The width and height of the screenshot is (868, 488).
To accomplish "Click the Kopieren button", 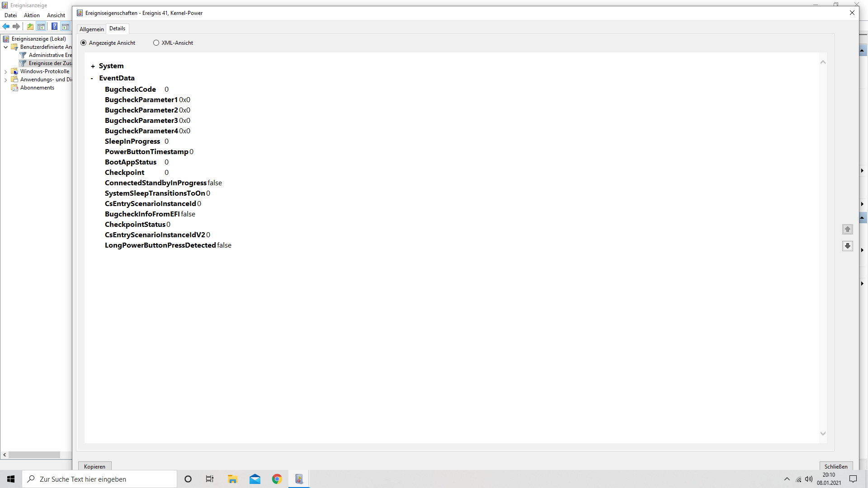I will pos(94,466).
